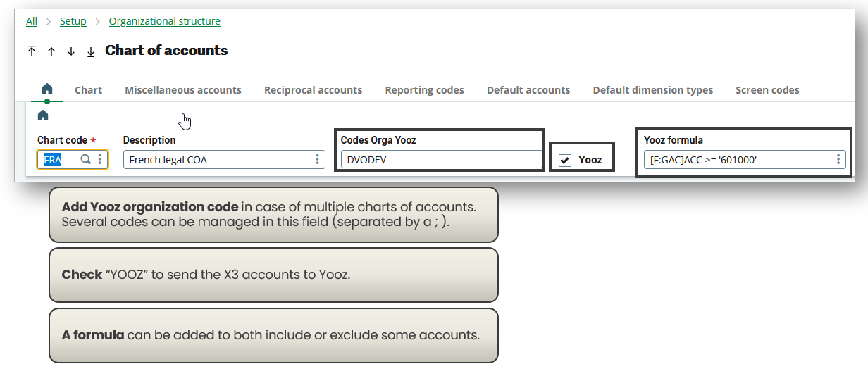Select the home icon tab

pos(47,89)
